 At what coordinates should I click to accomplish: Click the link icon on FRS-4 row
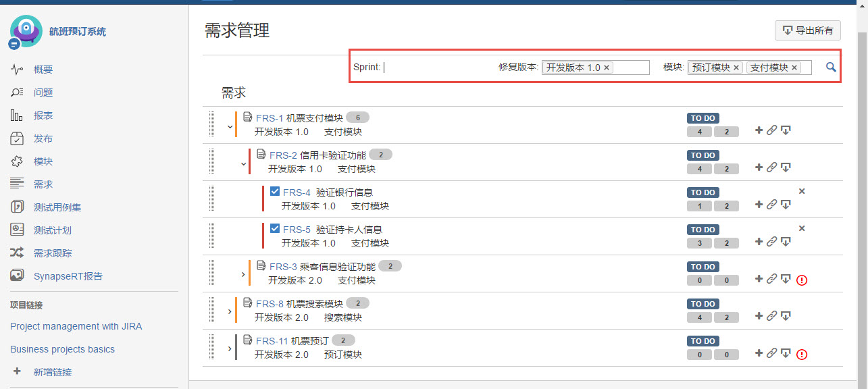[771, 205]
